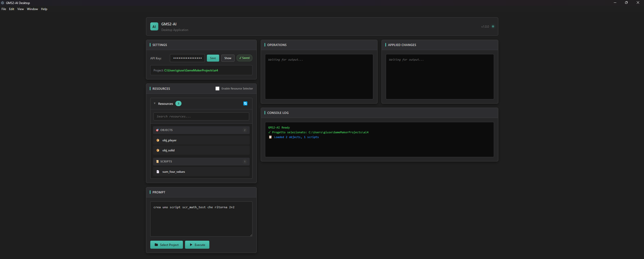Click the refresh resources icon
This screenshot has width=644, height=259.
(245, 104)
